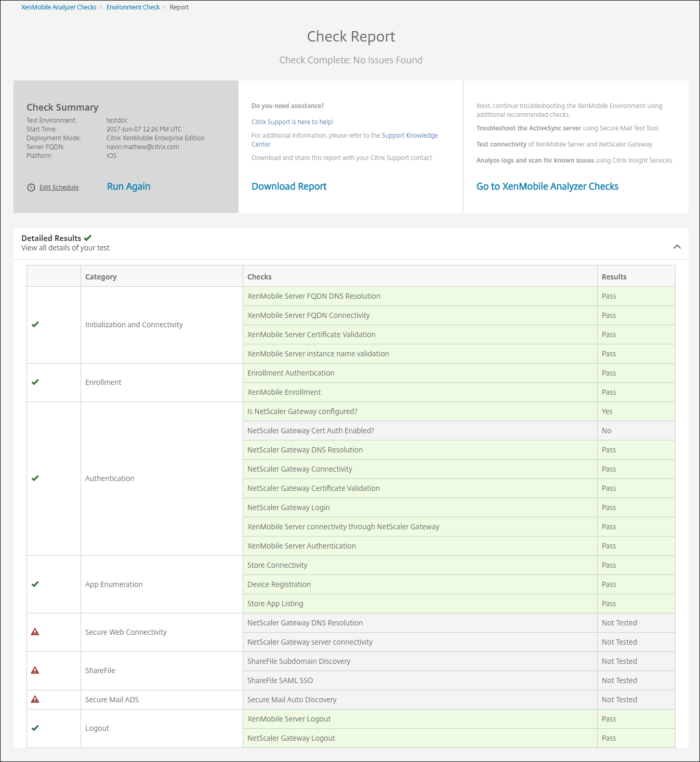Click the Results column header

click(636, 276)
